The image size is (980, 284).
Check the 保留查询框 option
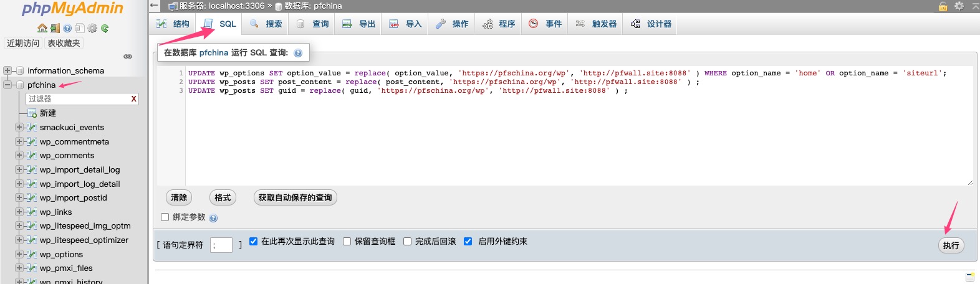(347, 242)
